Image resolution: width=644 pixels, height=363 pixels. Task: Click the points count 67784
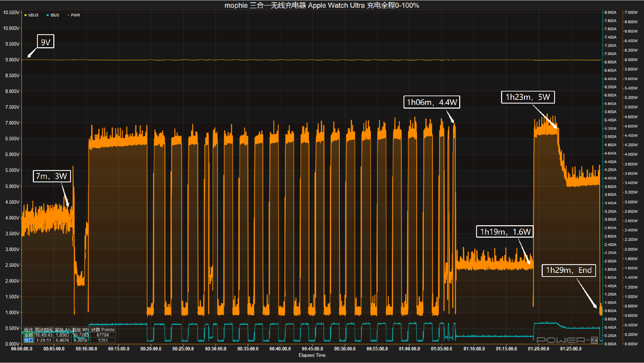coord(103,335)
